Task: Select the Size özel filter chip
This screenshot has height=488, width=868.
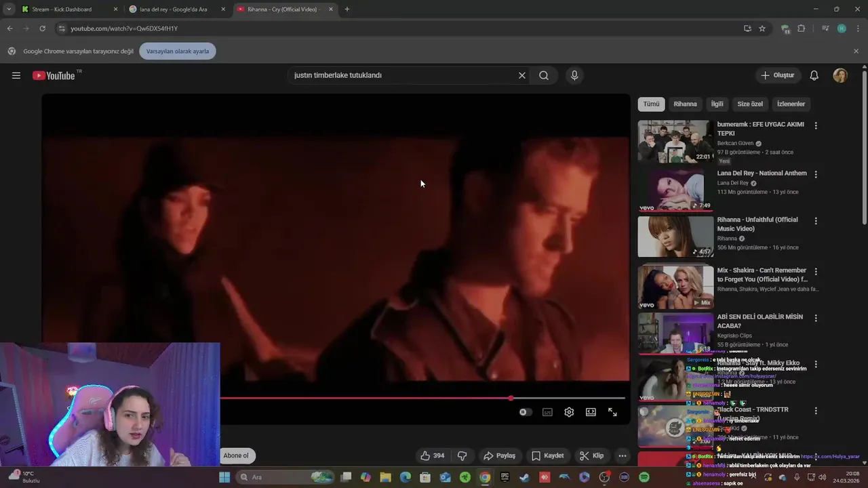Action: click(750, 104)
